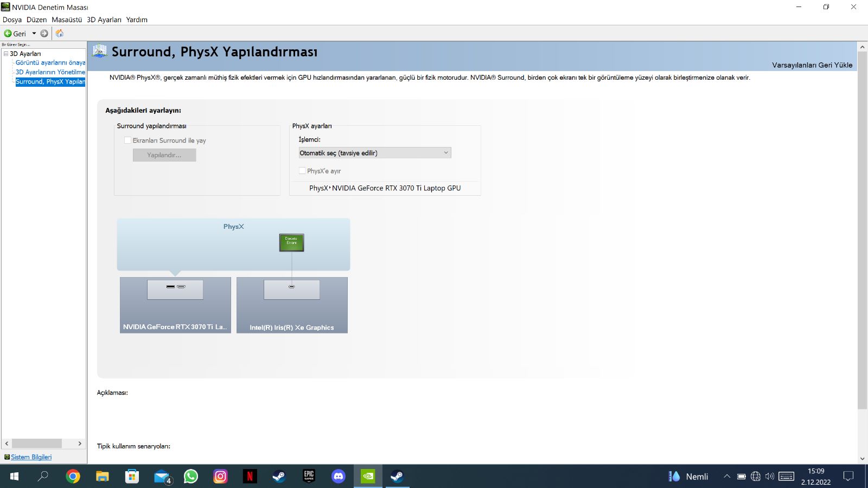Open the Geri history dropdown arrow
868x488 pixels.
[x=34, y=34]
